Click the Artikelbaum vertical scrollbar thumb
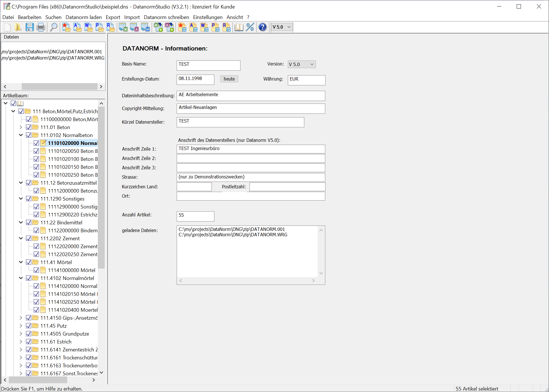The width and height of the screenshot is (549, 392). 101,187
